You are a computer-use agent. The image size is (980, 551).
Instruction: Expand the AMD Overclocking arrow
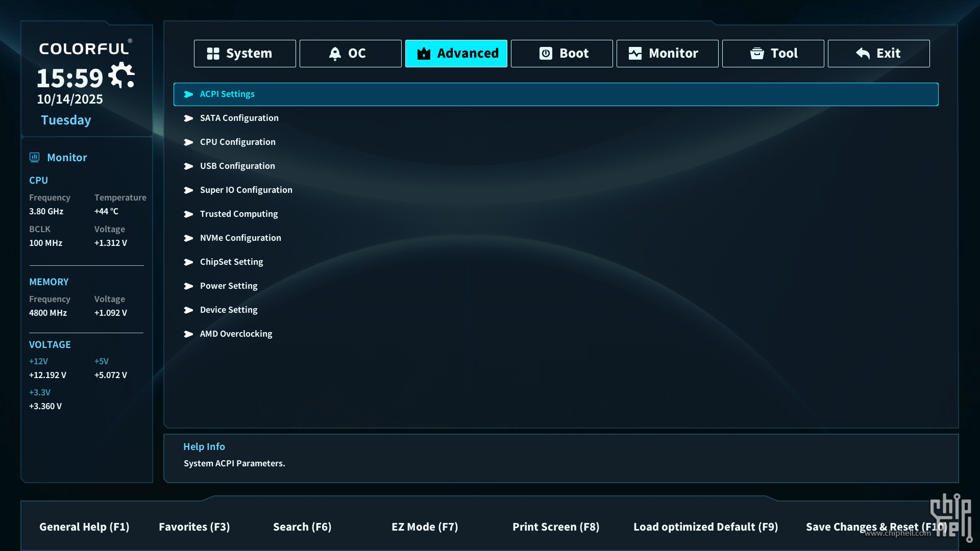tap(188, 334)
